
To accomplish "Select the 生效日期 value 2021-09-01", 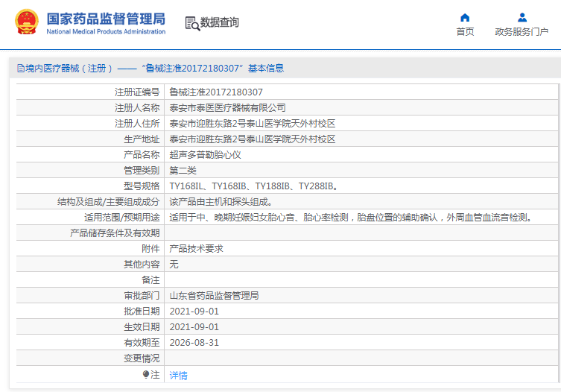I will [194, 327].
